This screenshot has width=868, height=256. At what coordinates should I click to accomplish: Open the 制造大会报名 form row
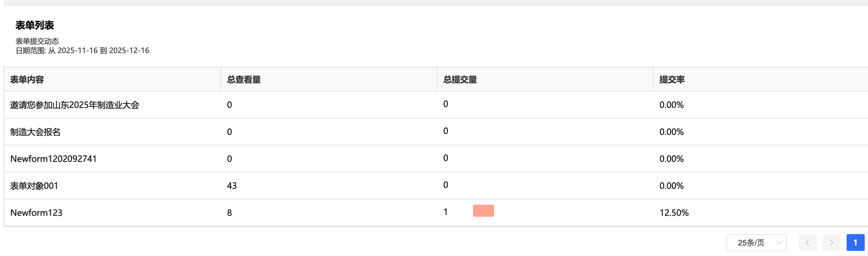pyautogui.click(x=35, y=132)
